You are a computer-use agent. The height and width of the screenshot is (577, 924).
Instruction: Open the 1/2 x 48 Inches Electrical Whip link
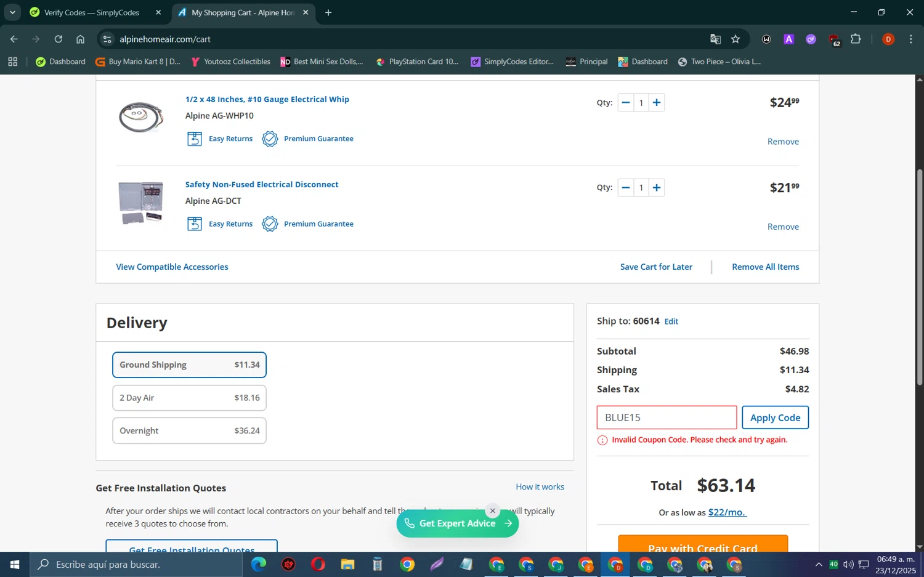(267, 99)
